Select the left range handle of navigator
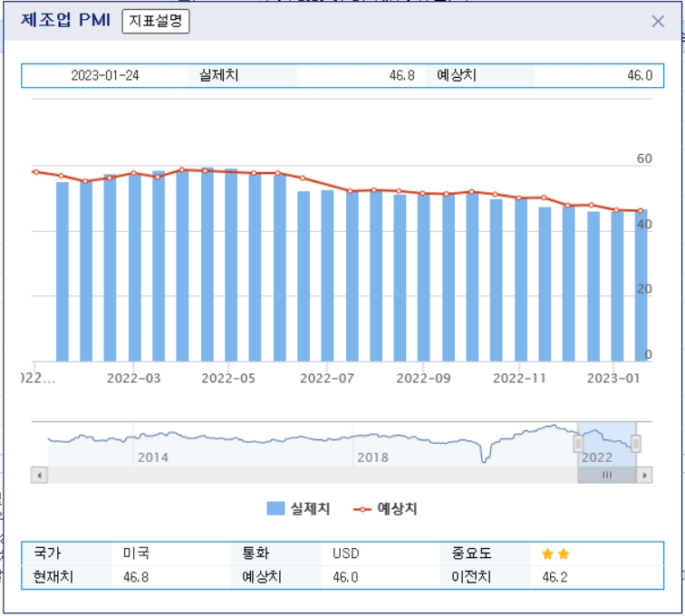The width and height of the screenshot is (685, 616). coord(577,444)
